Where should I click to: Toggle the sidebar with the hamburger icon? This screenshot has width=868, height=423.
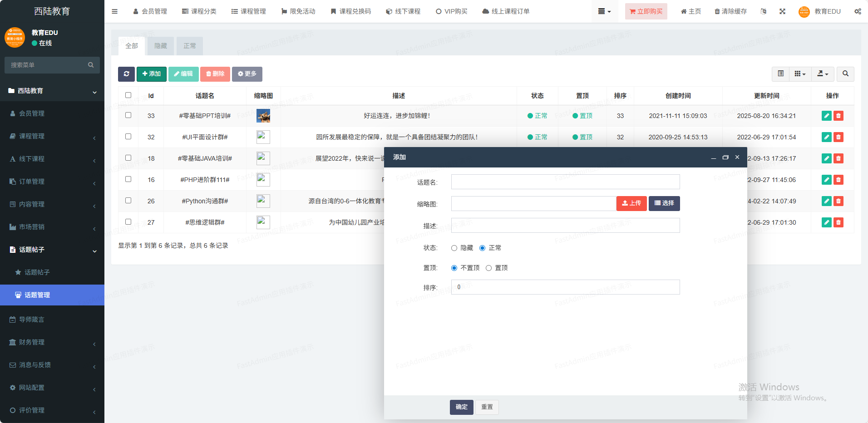click(114, 11)
